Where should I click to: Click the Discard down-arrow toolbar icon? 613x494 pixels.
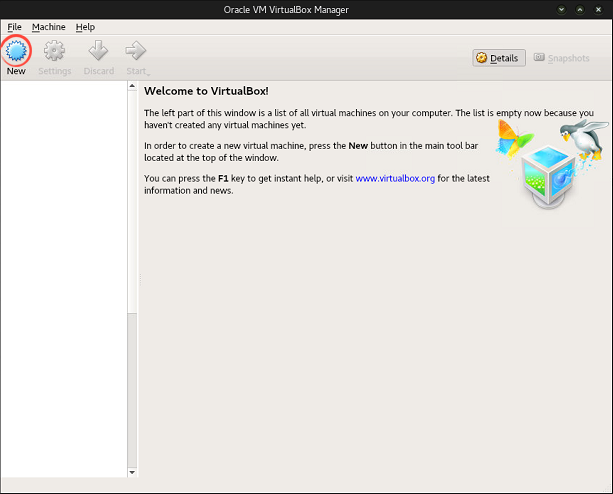pyautogui.click(x=98, y=50)
